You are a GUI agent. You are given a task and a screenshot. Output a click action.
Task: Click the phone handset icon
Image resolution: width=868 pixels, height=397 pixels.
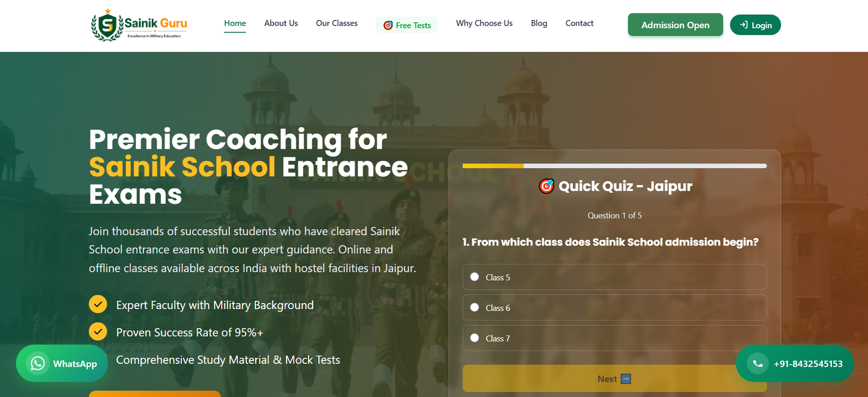(x=758, y=363)
